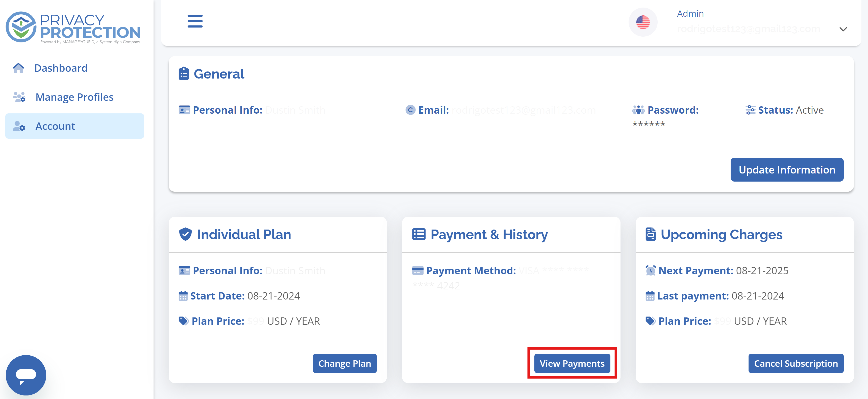Click the Update Information button

[787, 169]
